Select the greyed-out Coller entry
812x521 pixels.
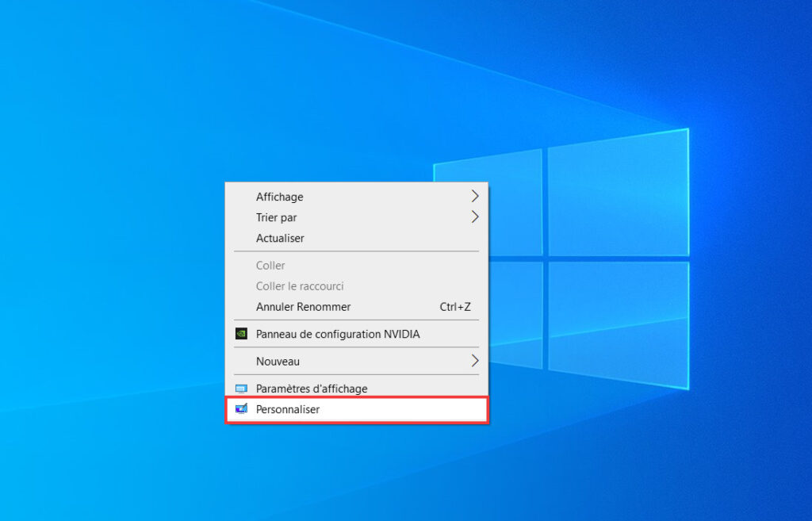click(x=356, y=265)
